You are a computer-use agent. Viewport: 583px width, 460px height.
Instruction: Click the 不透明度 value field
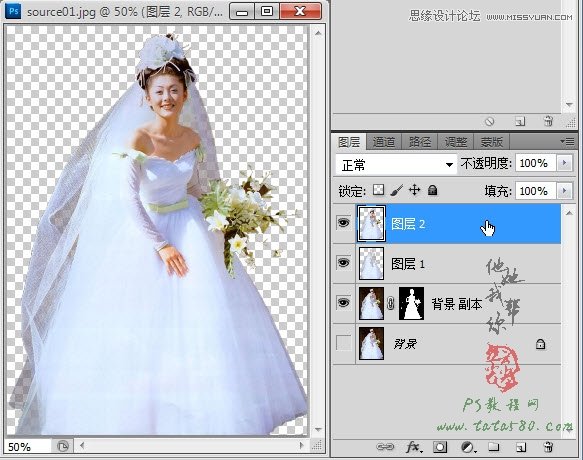pyautogui.click(x=536, y=163)
